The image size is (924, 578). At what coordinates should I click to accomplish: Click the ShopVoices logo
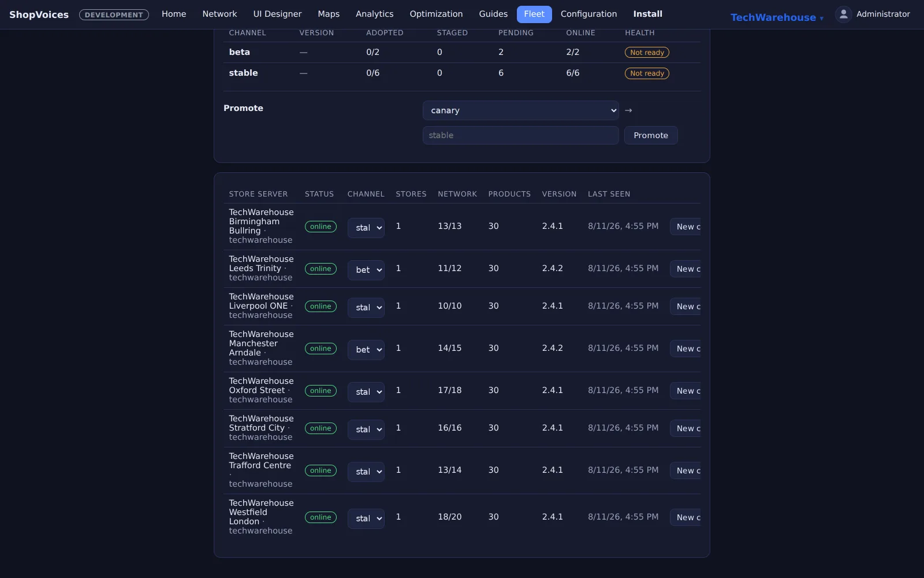pos(39,14)
